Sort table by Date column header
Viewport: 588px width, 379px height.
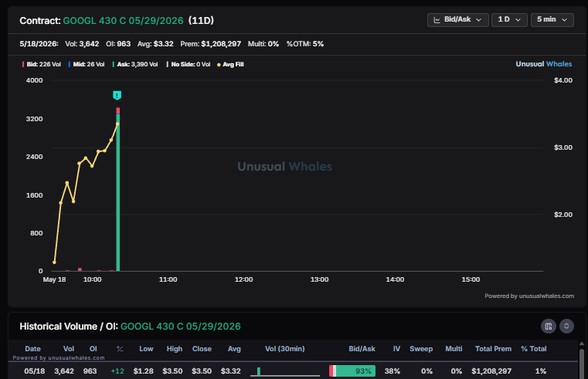pyautogui.click(x=32, y=349)
